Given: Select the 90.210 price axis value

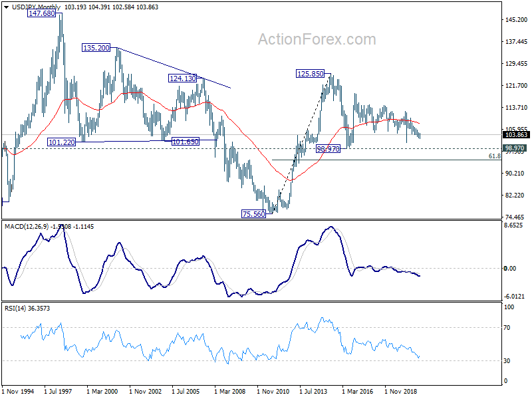Looking at the screenshot, I should (514, 173).
